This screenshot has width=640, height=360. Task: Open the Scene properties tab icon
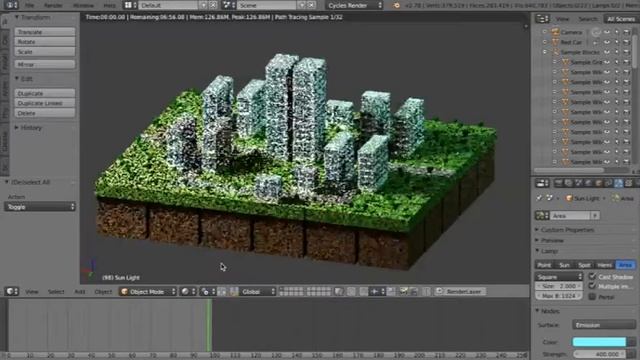(578, 183)
